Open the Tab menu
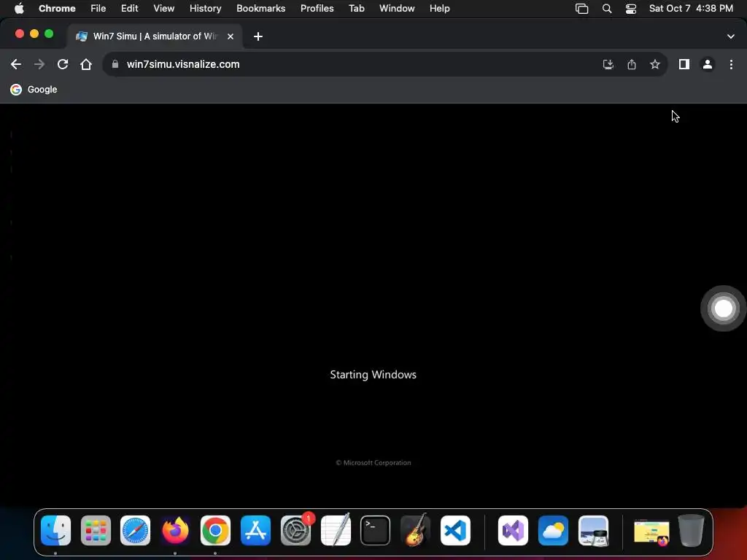The width and height of the screenshot is (747, 560). tap(357, 9)
